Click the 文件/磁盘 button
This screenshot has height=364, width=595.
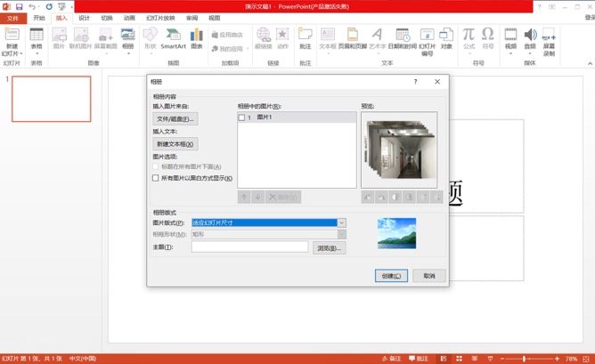(x=175, y=118)
